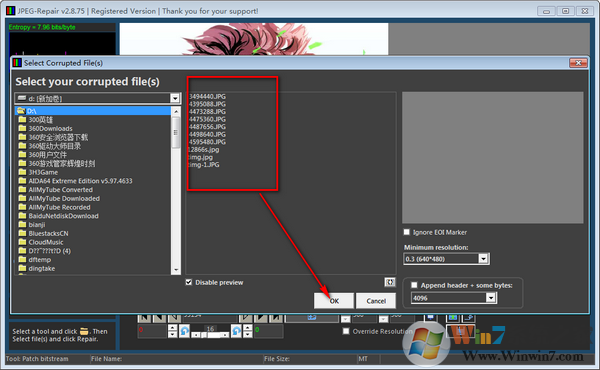
Task: Confirm selection with the OK button
Action: click(x=334, y=301)
